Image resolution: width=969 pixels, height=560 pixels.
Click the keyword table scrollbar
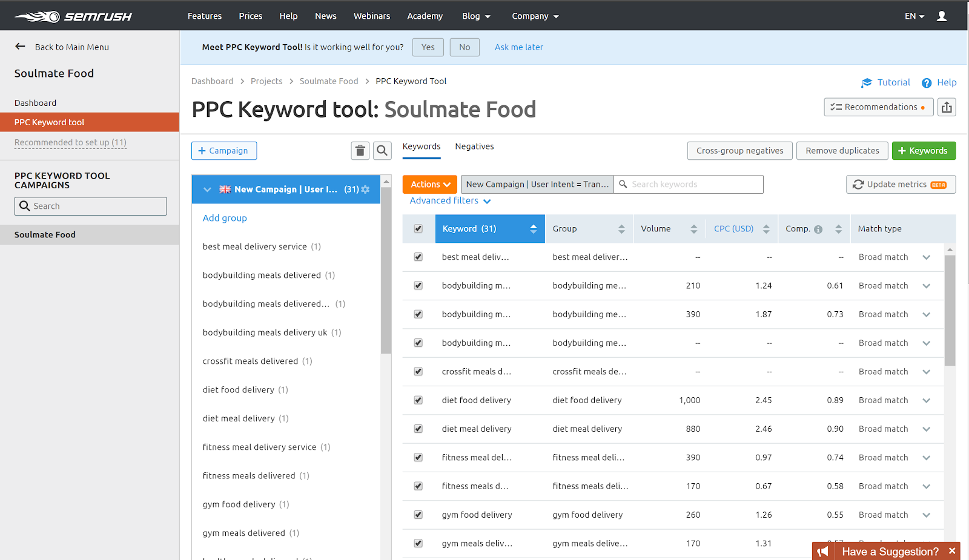[950, 311]
